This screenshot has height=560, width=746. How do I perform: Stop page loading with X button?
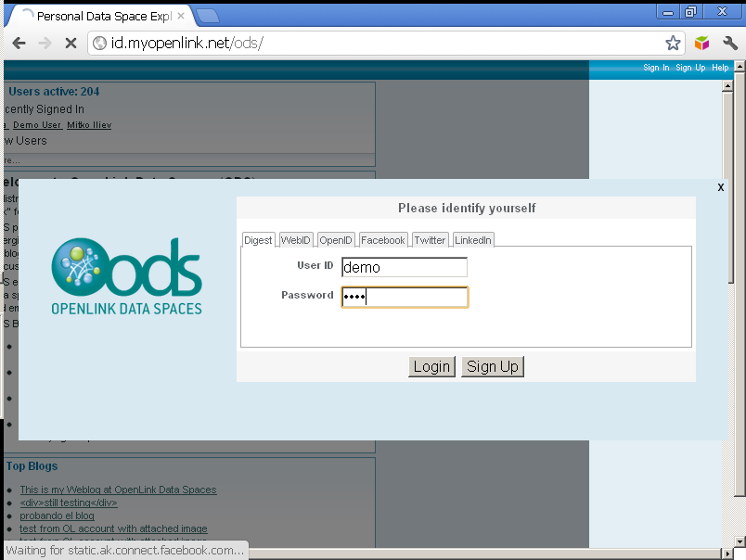71,44
